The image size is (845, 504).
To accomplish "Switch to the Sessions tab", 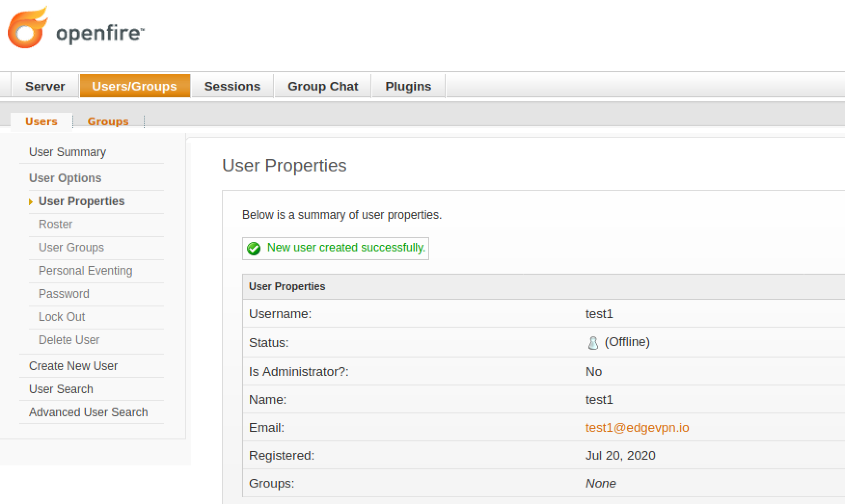I will coord(232,86).
